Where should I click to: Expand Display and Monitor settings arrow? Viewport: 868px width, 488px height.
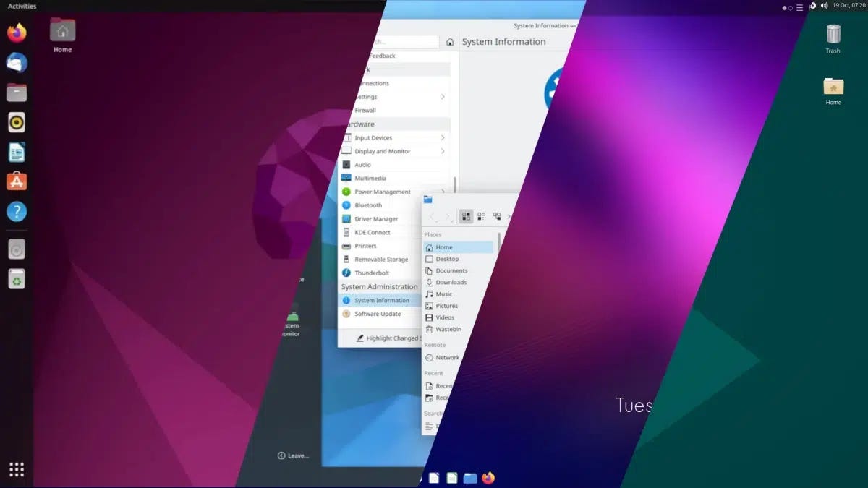tap(442, 151)
